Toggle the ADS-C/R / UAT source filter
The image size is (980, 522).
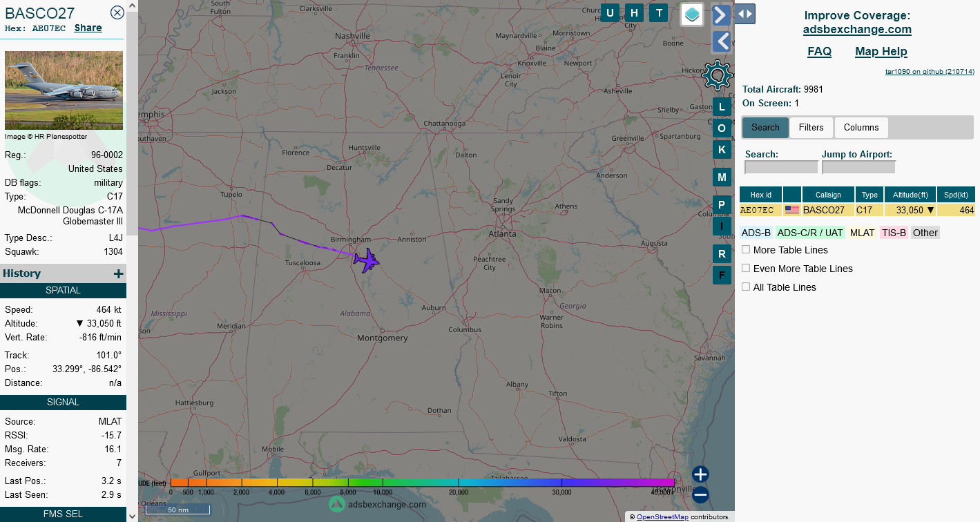pyautogui.click(x=810, y=233)
